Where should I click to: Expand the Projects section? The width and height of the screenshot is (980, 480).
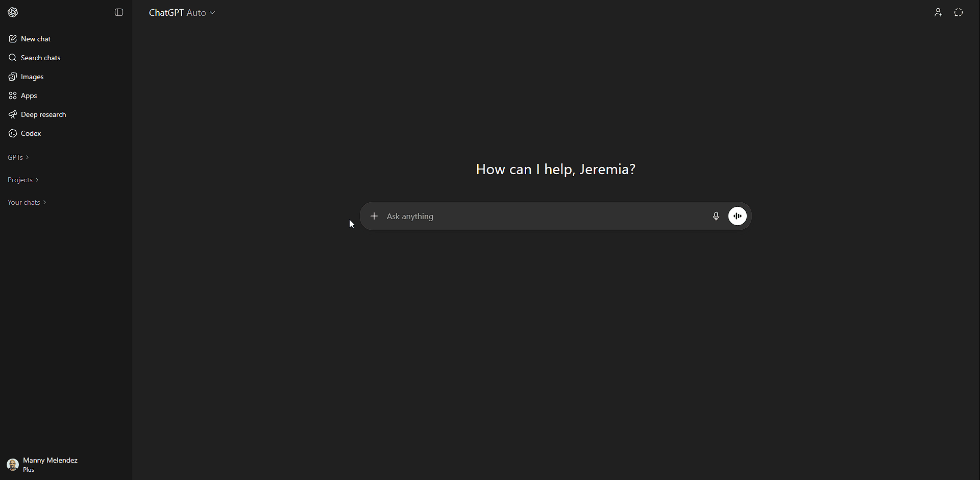tap(23, 180)
